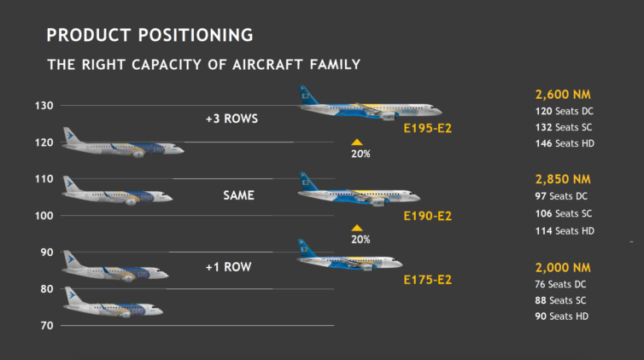
Task: Select the +3 ROWS text
Action: point(231,119)
